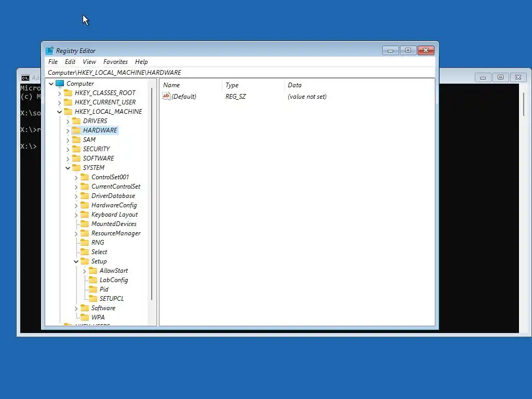The image size is (532, 399).
Task: Expand HardwareConfig chevron
Action: pos(76,206)
